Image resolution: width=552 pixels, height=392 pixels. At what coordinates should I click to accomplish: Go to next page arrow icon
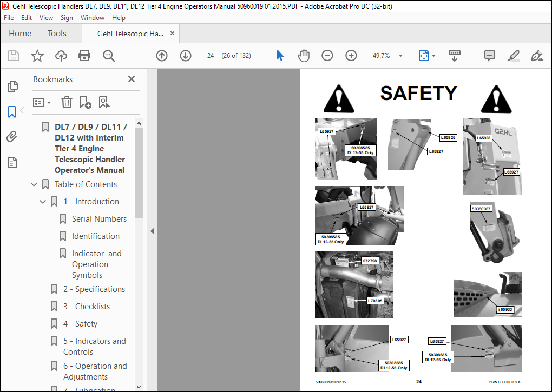pyautogui.click(x=186, y=56)
